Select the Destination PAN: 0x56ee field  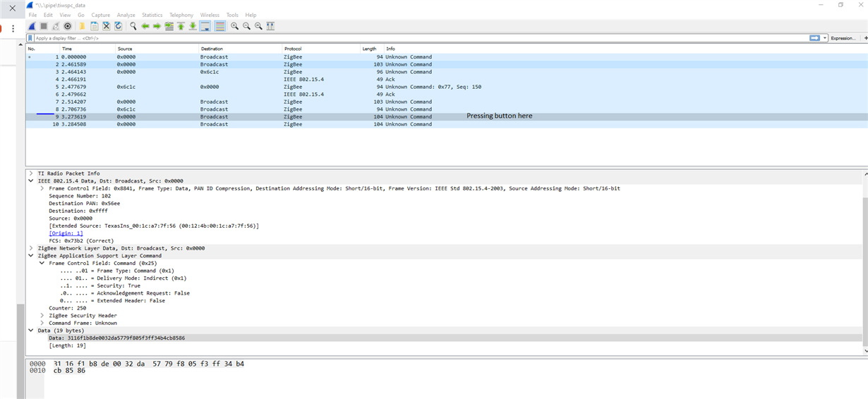84,203
